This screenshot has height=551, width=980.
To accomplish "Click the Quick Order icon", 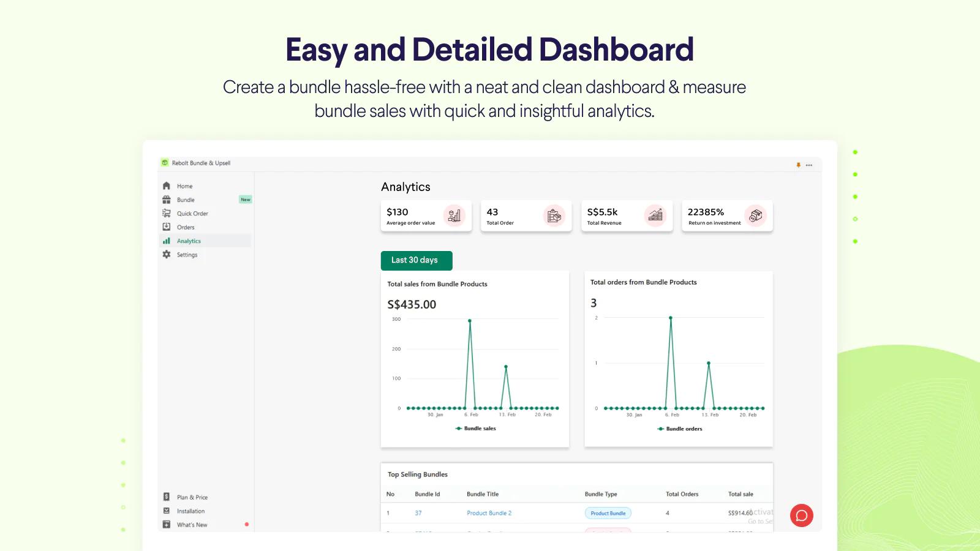I will [x=166, y=213].
